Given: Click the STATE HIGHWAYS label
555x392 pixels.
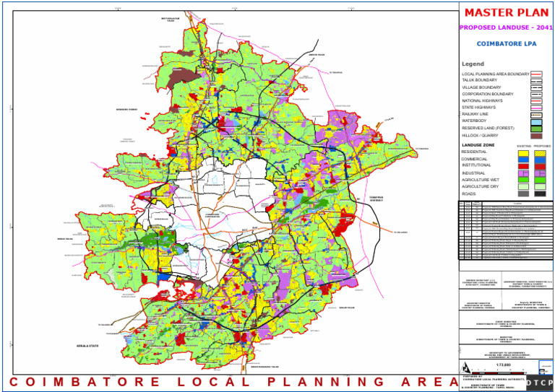Looking at the screenshot, I should (478, 107).
